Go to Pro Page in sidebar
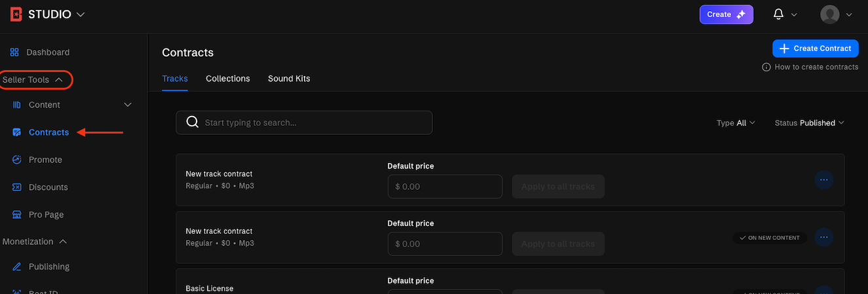Viewport: 868px width, 294px height. (46, 215)
